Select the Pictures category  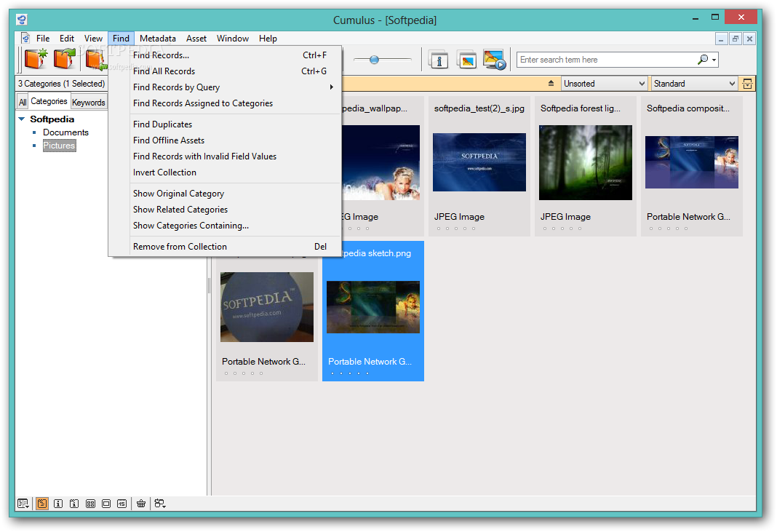59,146
